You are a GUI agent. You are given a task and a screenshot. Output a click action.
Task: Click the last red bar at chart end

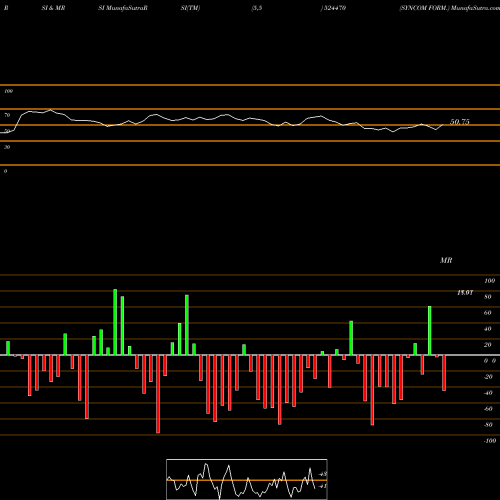(444, 373)
